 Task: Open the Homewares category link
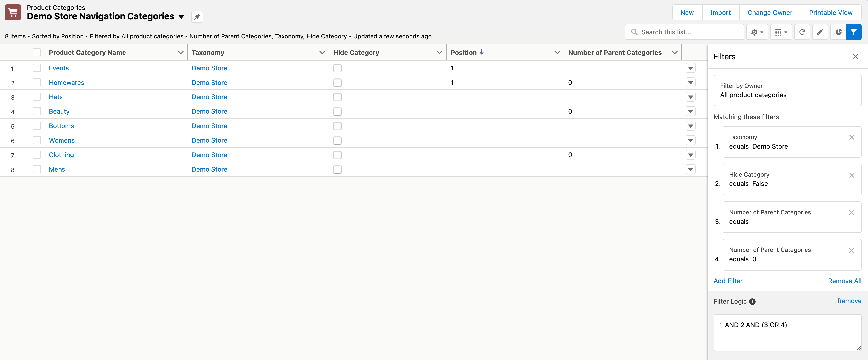[x=66, y=82]
